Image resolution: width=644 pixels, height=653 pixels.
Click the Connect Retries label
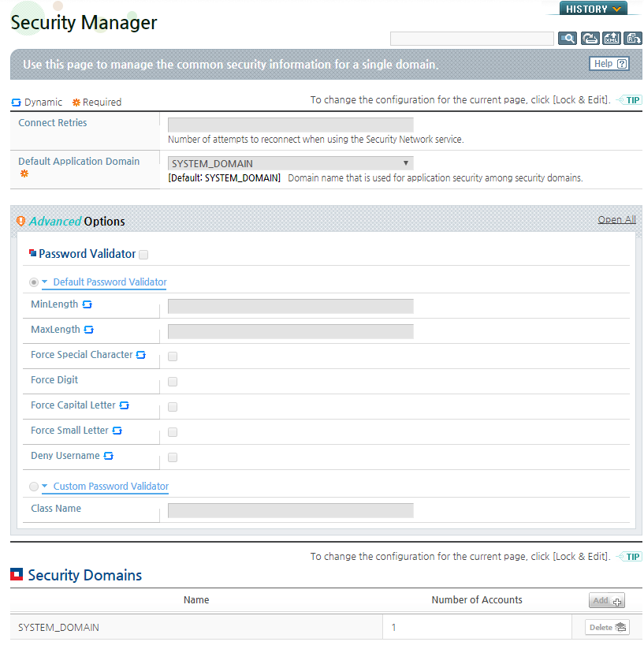[53, 122]
